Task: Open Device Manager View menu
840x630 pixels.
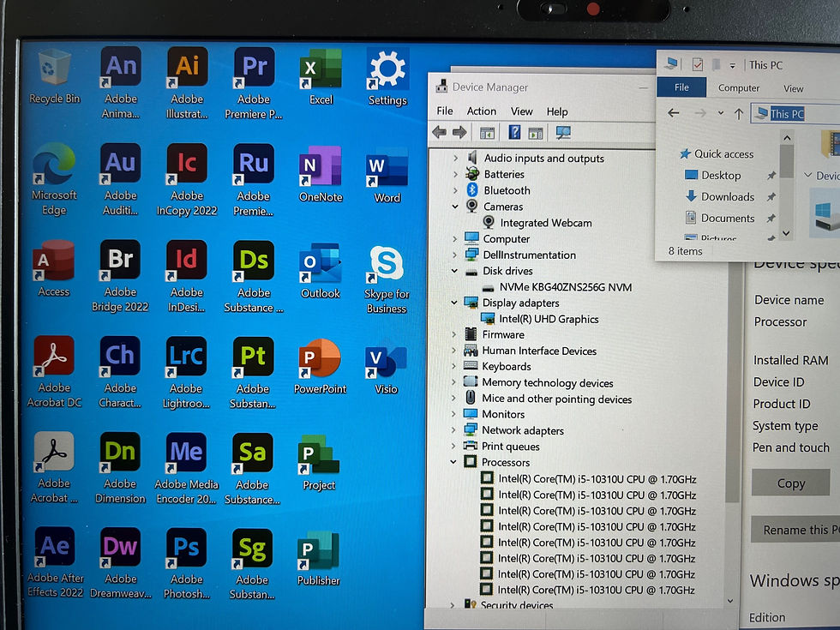Action: pos(521,111)
